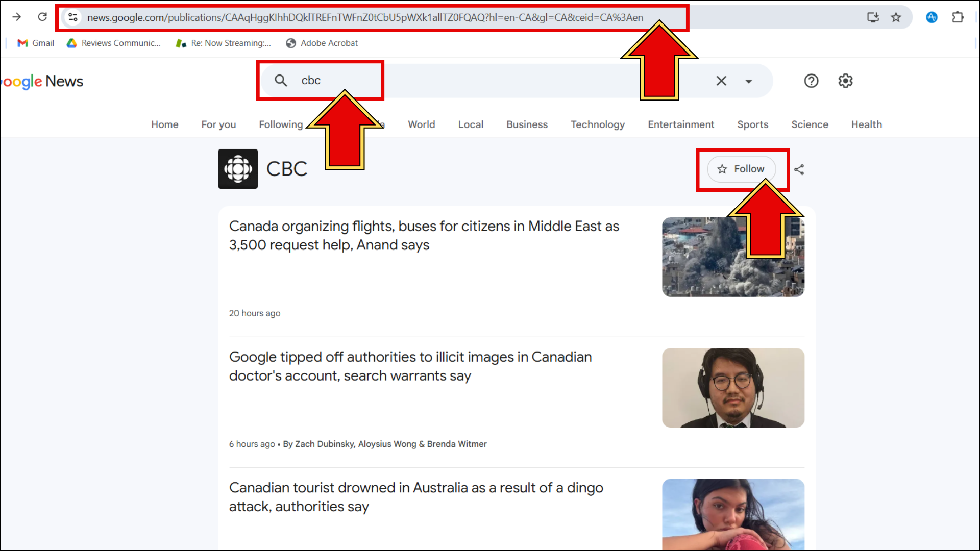Image resolution: width=980 pixels, height=551 pixels.
Task: Open the help question mark icon
Action: click(x=811, y=81)
